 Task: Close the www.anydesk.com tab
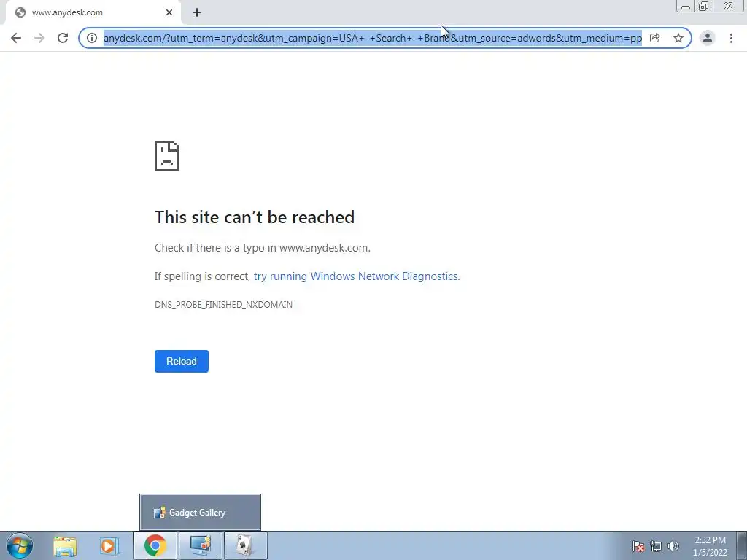[x=169, y=12]
